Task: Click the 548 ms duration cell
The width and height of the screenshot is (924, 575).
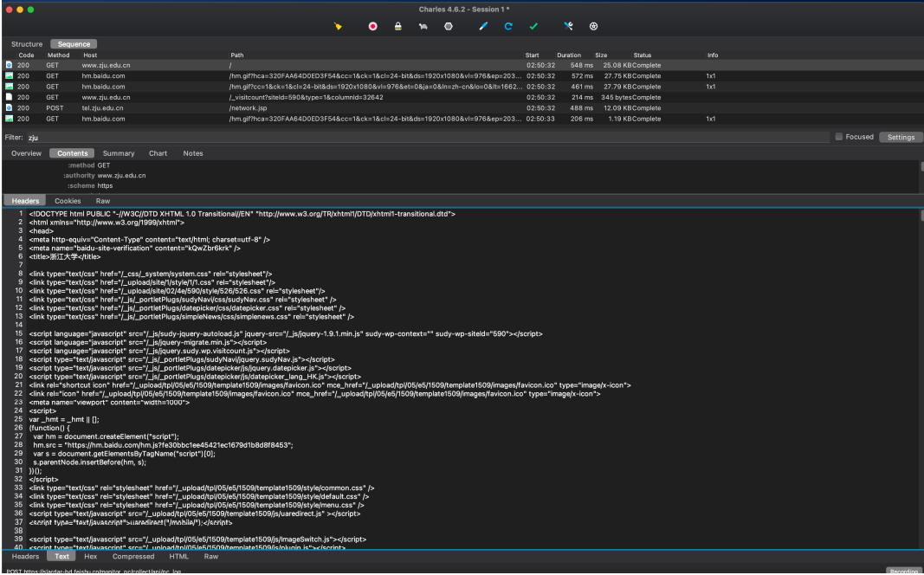Action: (x=580, y=65)
